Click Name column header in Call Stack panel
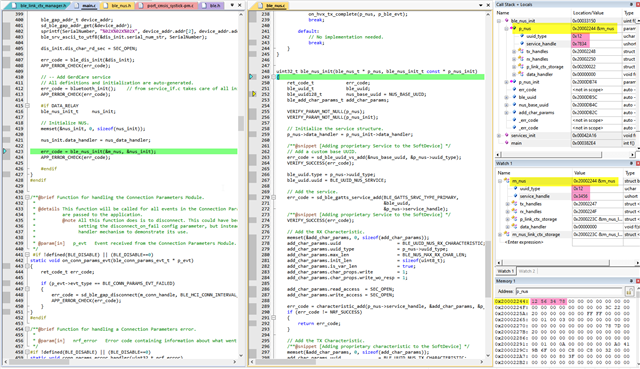This screenshot has width=640, height=369. coord(503,13)
